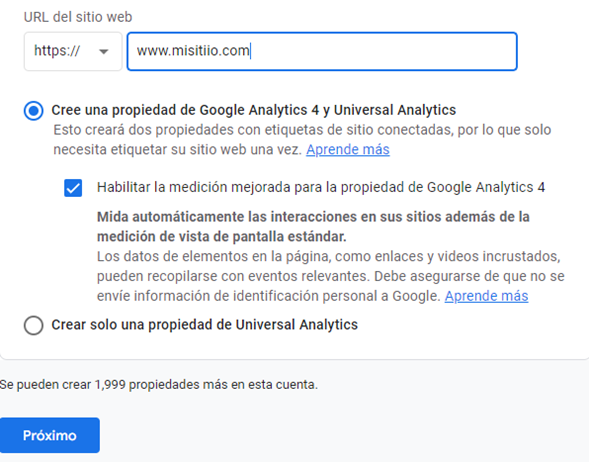The image size is (589, 462).
Task: Click the dropdown arrow next to https://
Action: coord(104,51)
